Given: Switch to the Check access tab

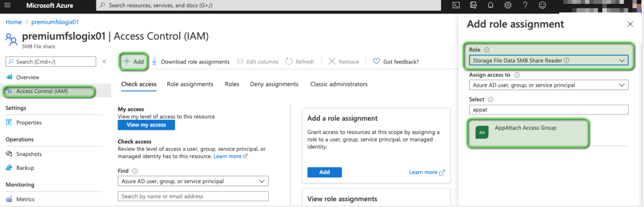Looking at the screenshot, I should 139,84.
